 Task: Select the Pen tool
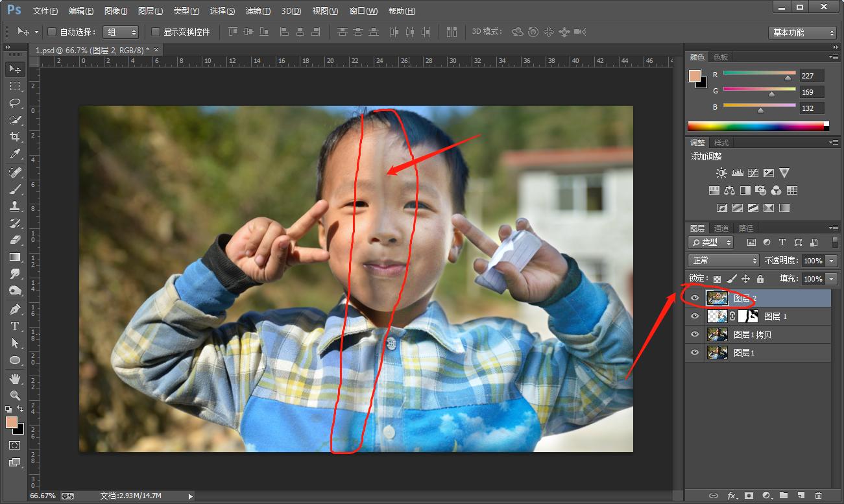click(15, 309)
